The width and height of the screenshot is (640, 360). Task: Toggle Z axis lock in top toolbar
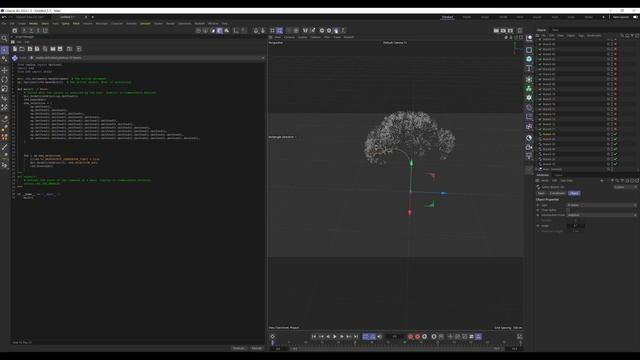point(38,31)
